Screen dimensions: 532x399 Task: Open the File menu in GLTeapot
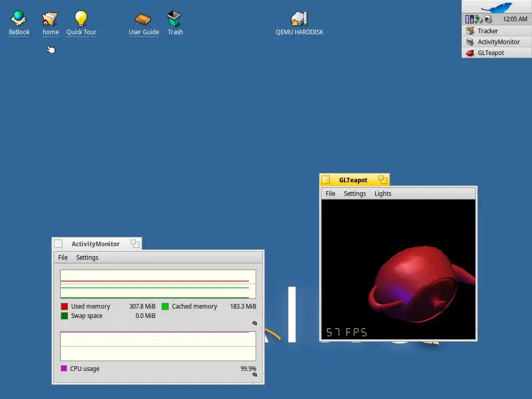[x=330, y=193]
